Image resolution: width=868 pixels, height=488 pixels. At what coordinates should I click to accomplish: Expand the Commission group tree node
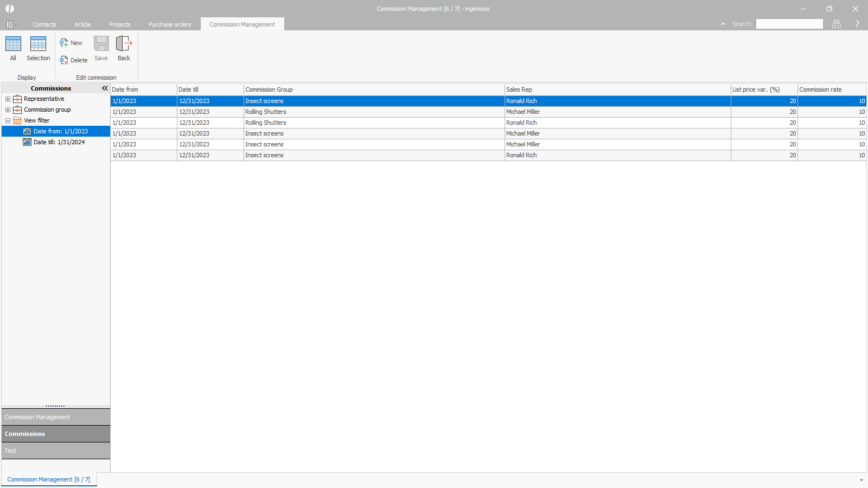8,110
